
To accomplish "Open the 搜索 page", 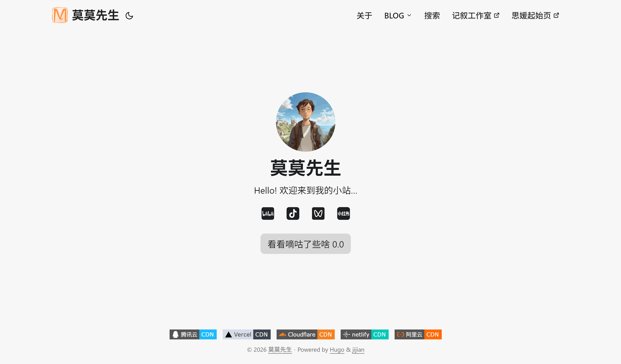I will 432,15.
